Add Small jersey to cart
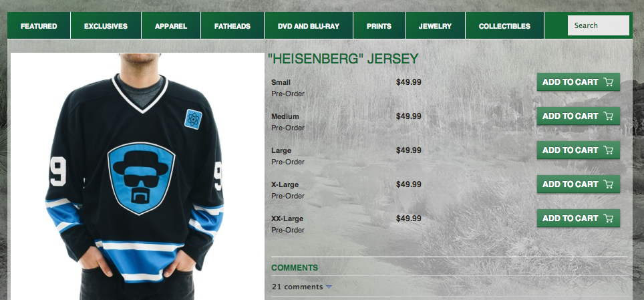 click(579, 82)
